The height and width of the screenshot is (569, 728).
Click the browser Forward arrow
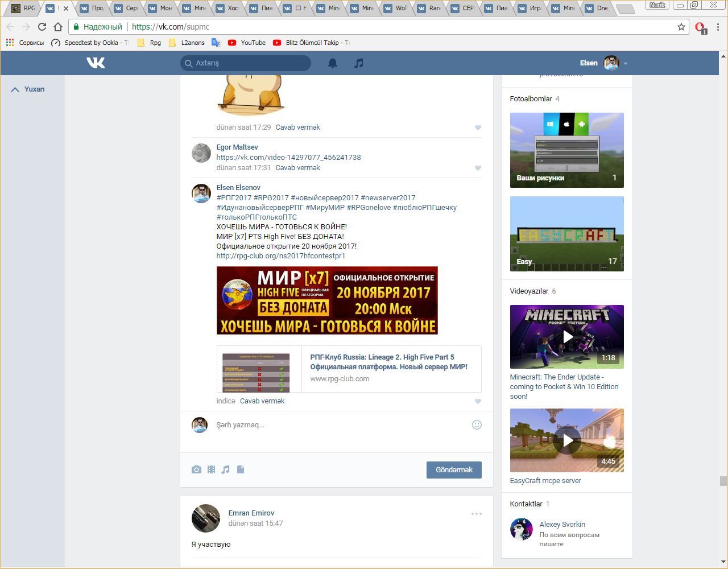26,27
